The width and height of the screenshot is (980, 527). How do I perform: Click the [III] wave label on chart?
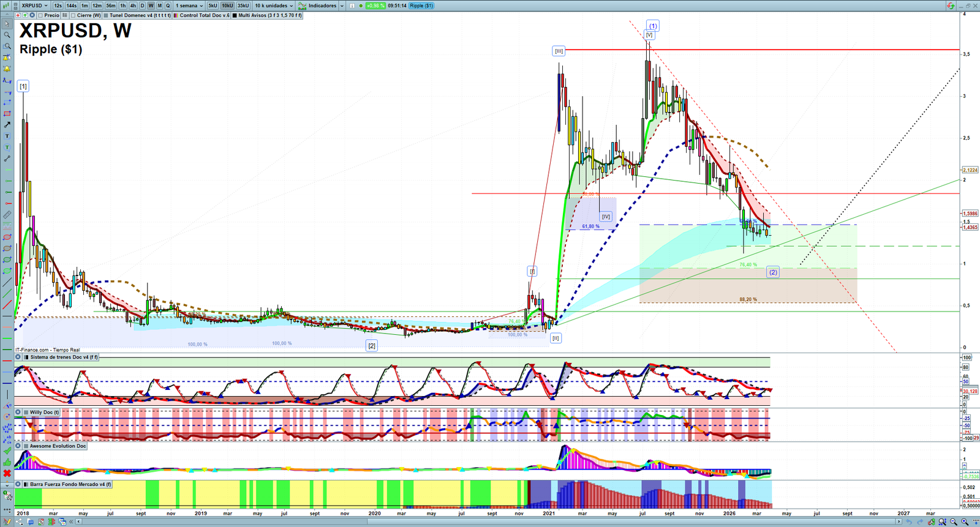[559, 51]
